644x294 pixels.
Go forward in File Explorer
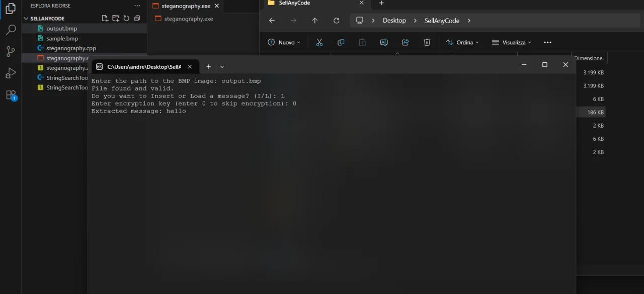(x=293, y=21)
